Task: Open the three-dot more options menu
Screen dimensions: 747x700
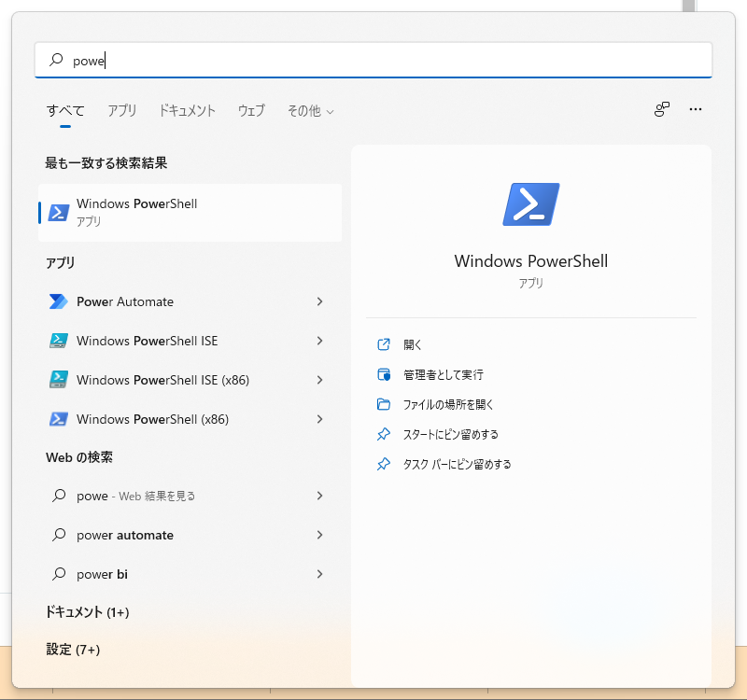Action: click(695, 109)
